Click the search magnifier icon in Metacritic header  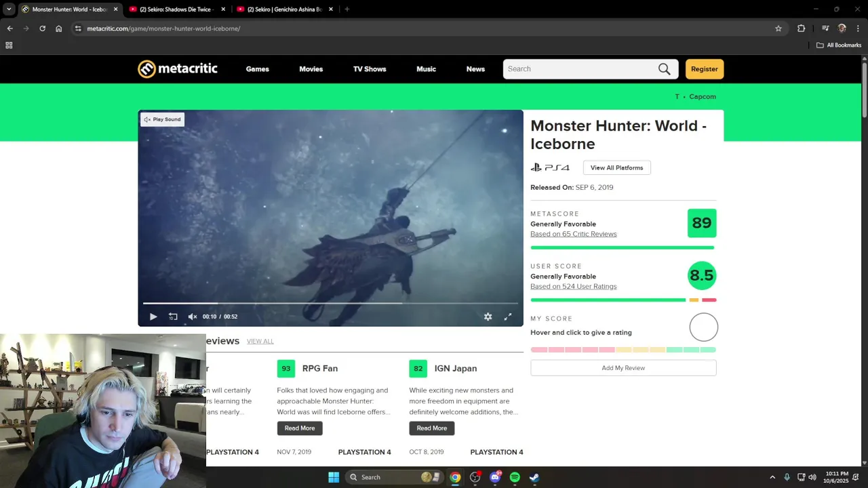pyautogui.click(x=664, y=69)
